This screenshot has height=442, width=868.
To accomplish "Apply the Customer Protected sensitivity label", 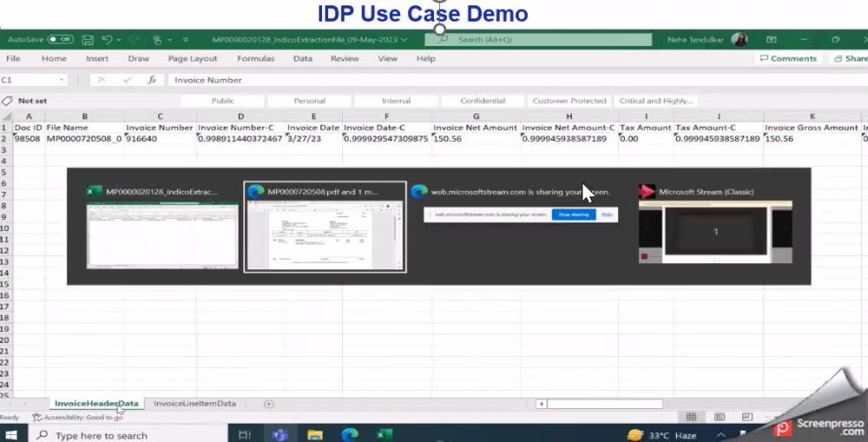I will pos(569,101).
